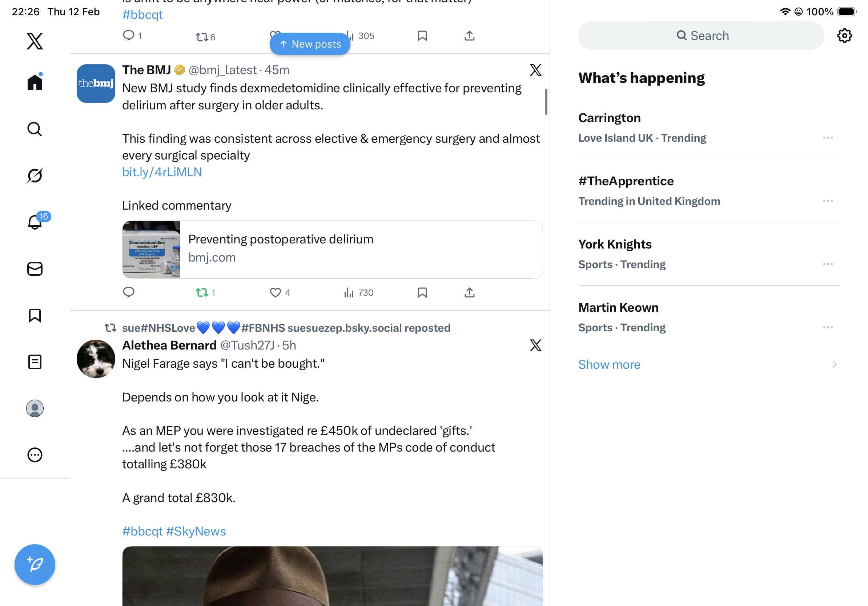Open Messages envelope in sidebar
The height and width of the screenshot is (606, 868).
(35, 269)
